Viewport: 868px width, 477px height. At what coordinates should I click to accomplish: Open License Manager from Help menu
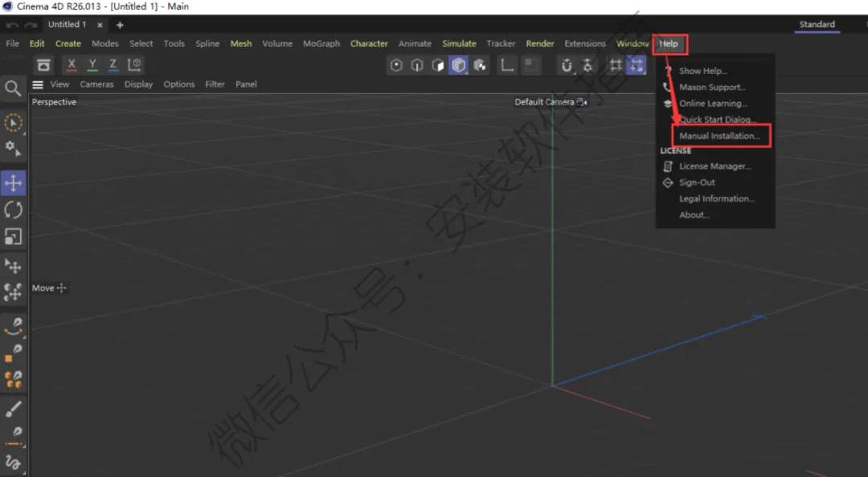coord(715,166)
